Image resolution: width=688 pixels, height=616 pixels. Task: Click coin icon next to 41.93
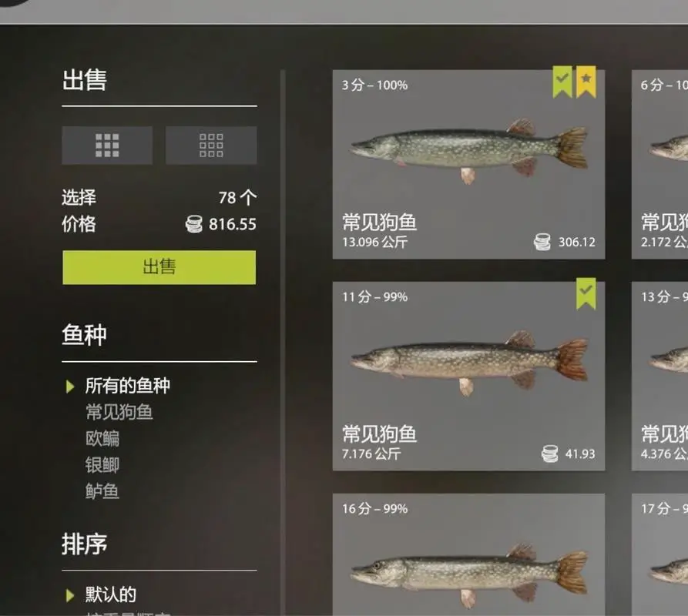[x=550, y=454]
